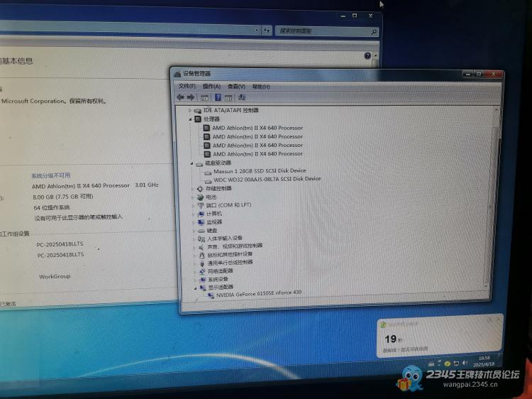Expand the 存储控制器 node

click(193, 189)
